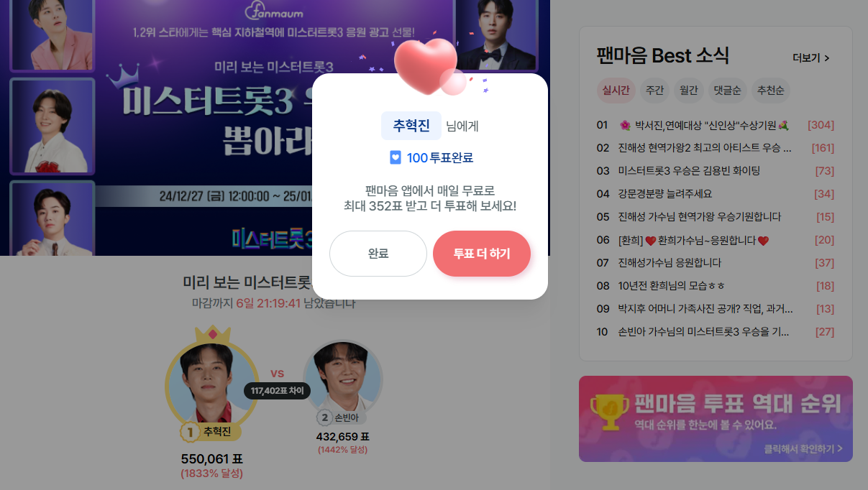Screen dimensions: 868x490
Task: Click the 117,402표 차이 badge
Action: [277, 391]
